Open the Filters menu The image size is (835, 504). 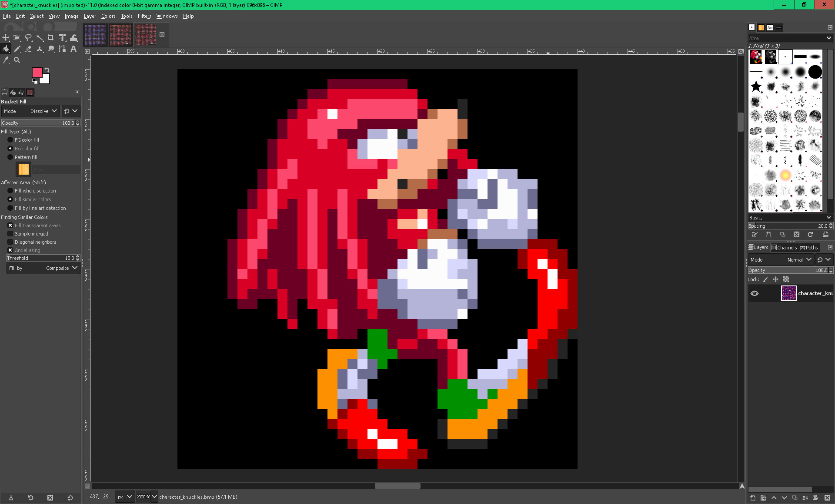point(144,16)
